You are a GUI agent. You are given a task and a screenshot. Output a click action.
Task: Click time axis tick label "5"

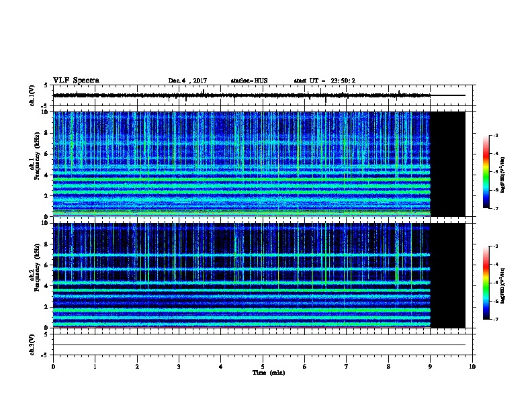[263, 366]
